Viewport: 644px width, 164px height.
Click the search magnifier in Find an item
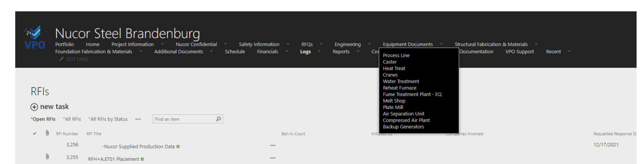(218, 119)
